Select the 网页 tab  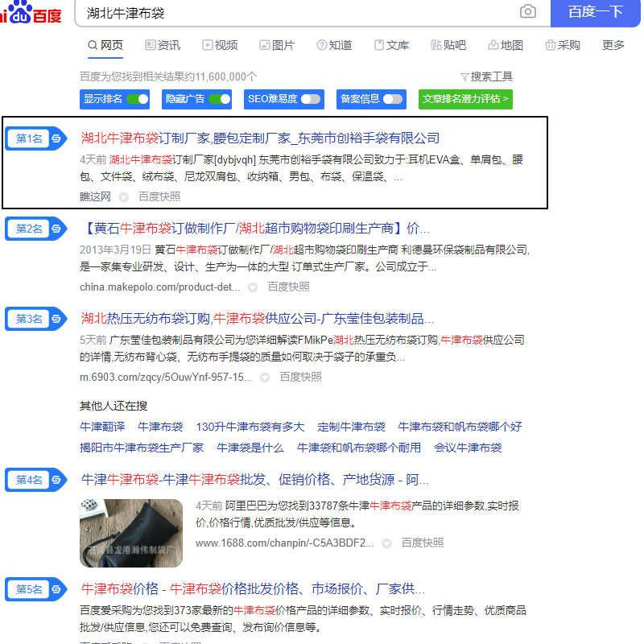(105, 45)
